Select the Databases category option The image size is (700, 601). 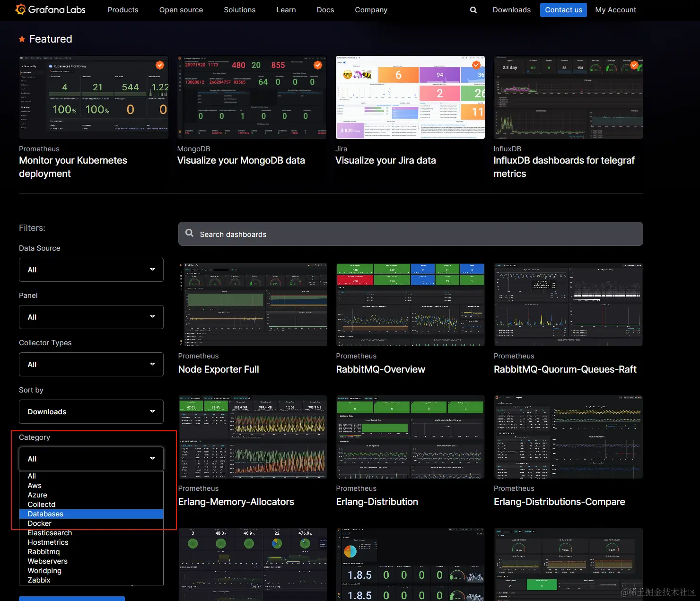[x=91, y=514]
